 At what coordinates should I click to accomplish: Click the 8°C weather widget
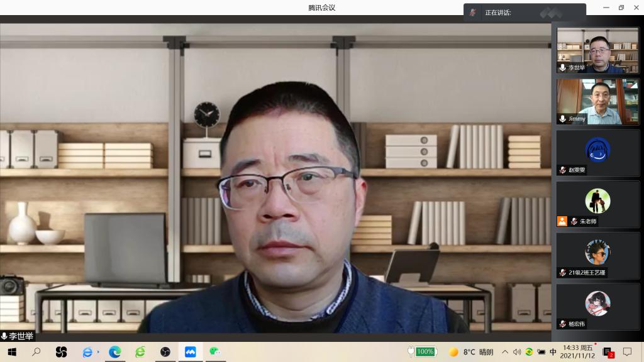tap(470, 352)
